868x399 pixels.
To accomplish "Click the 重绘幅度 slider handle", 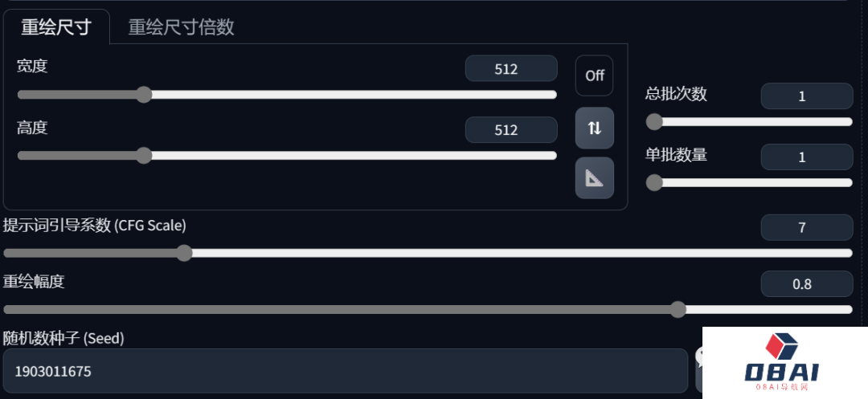I will pos(678,309).
